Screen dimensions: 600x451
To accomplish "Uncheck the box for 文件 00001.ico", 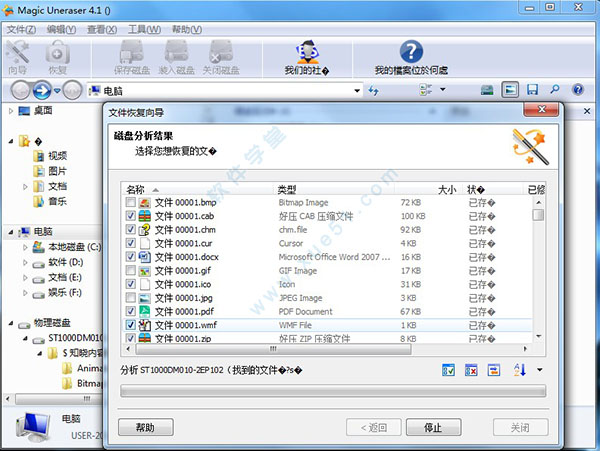I will [130, 284].
